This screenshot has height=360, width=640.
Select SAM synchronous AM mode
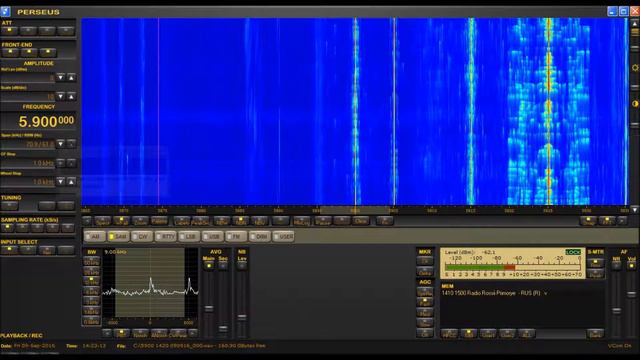pyautogui.click(x=118, y=236)
